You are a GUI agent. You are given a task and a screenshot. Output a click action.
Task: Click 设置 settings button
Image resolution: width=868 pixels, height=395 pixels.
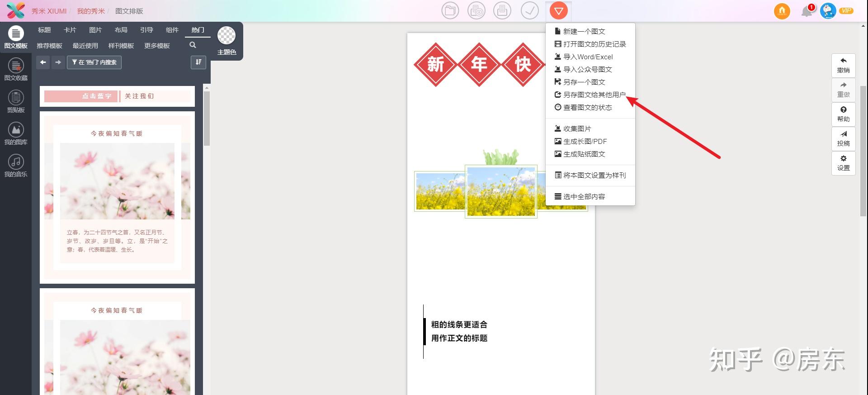[x=843, y=163]
